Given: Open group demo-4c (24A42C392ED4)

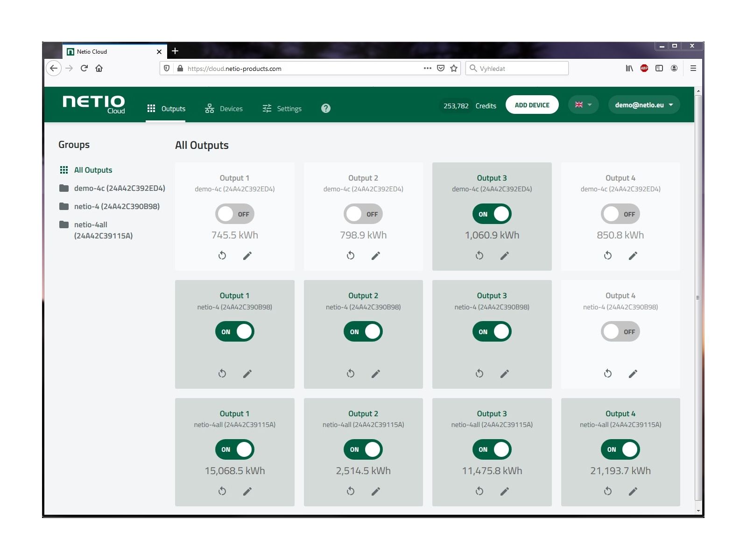Looking at the screenshot, I should point(112,188).
